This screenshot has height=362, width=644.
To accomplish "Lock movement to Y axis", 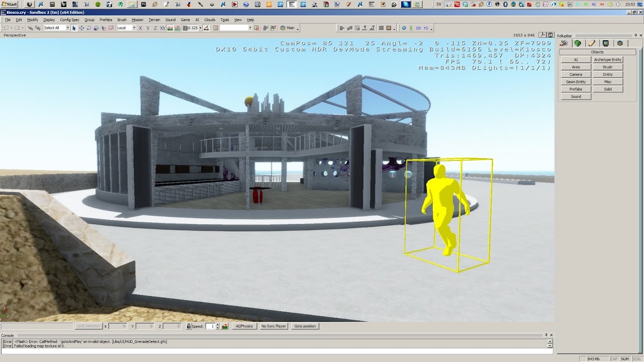I will click(148, 28).
